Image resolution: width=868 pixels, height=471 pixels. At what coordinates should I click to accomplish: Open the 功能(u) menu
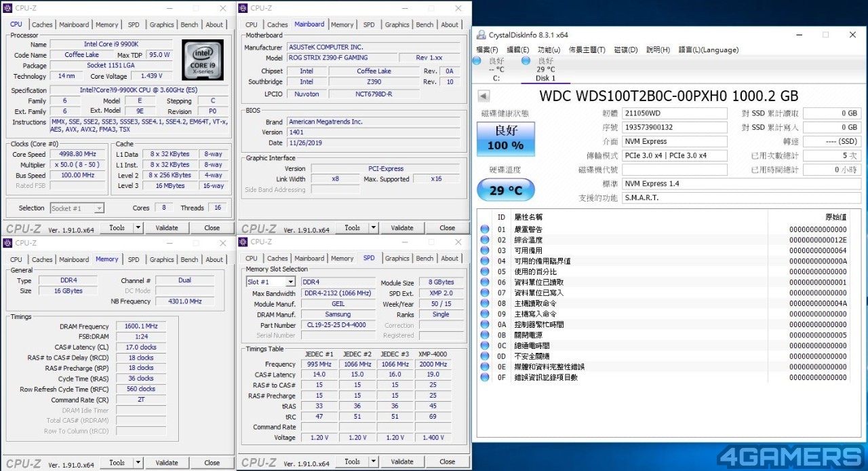[549, 50]
